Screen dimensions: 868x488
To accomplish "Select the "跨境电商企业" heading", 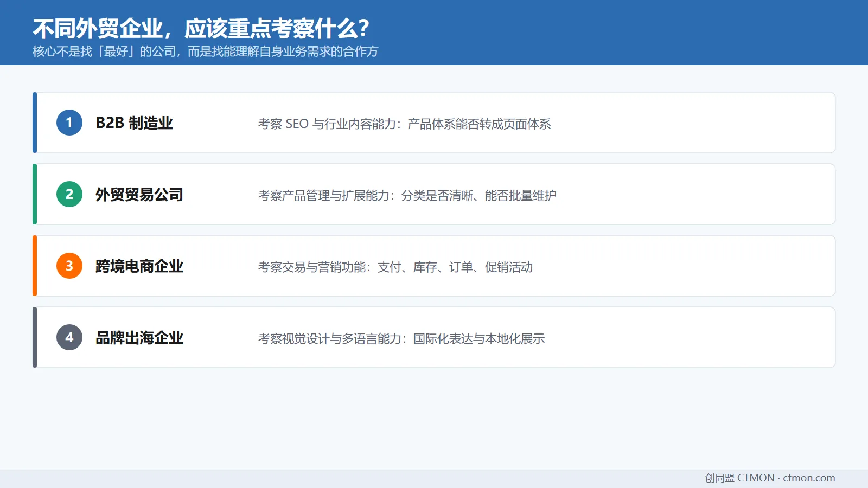I will coord(139,266).
